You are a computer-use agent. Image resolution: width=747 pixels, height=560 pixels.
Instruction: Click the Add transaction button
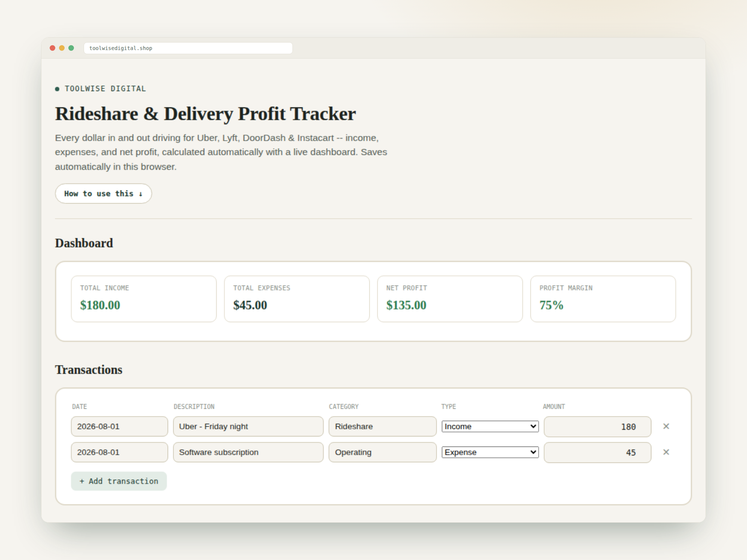[119, 481]
